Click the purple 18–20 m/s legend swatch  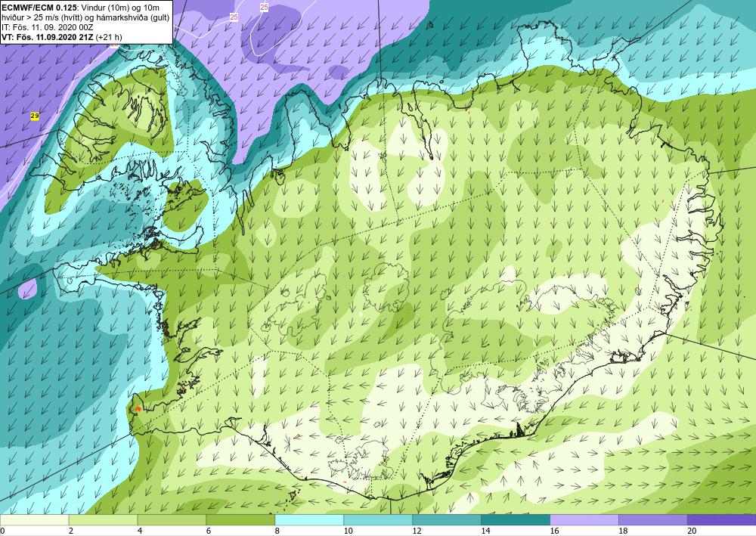[653, 520]
